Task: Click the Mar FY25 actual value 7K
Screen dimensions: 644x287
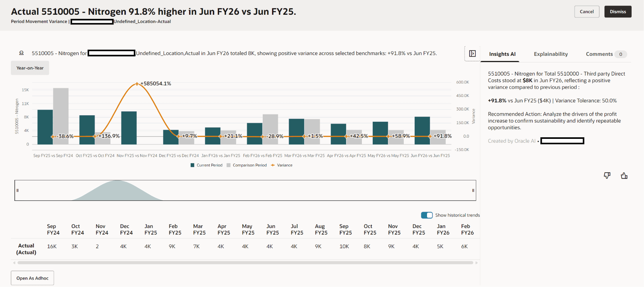Action: pos(196,246)
